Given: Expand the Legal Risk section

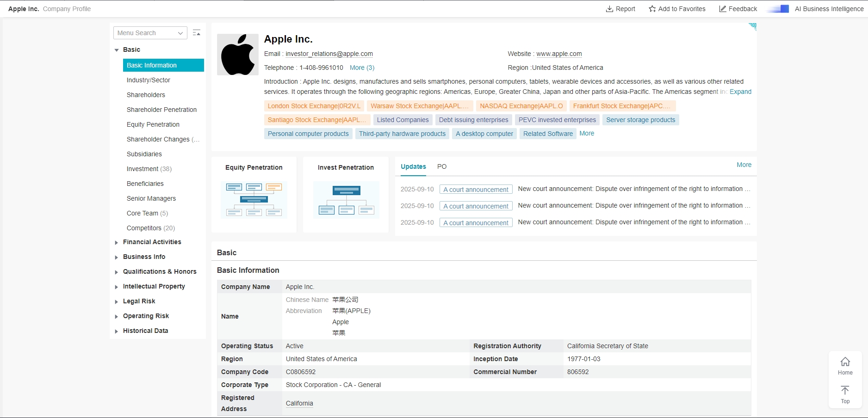Looking at the screenshot, I should [x=117, y=301].
